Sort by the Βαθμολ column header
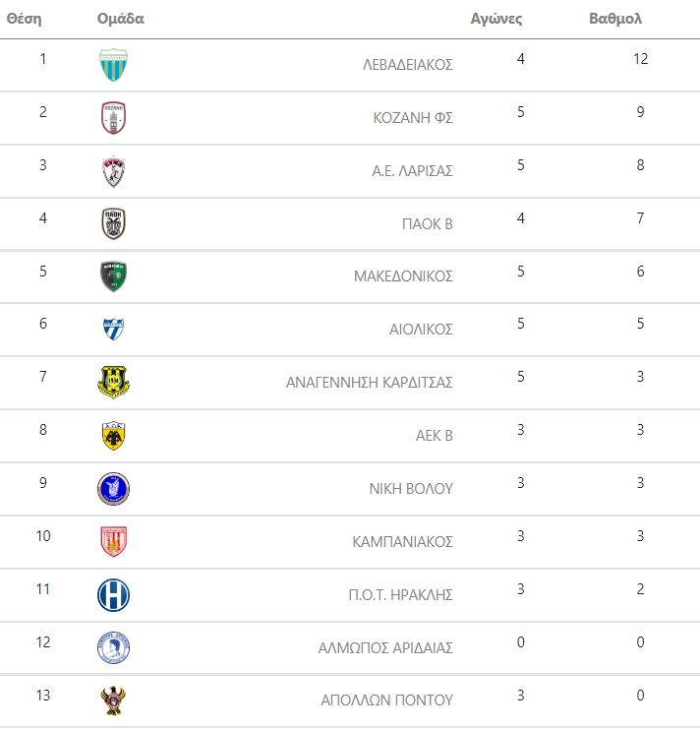This screenshot has height=729, width=700. pyautogui.click(x=615, y=19)
